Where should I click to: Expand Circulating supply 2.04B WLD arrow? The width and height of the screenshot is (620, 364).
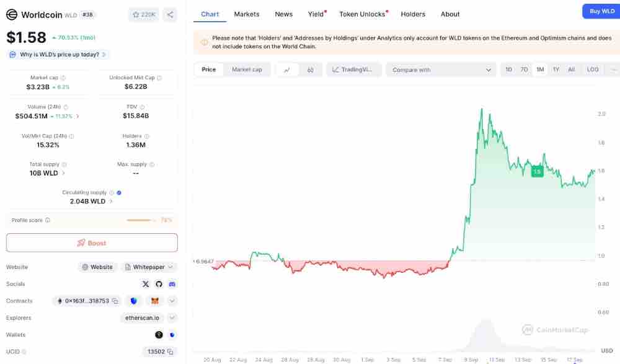click(111, 202)
